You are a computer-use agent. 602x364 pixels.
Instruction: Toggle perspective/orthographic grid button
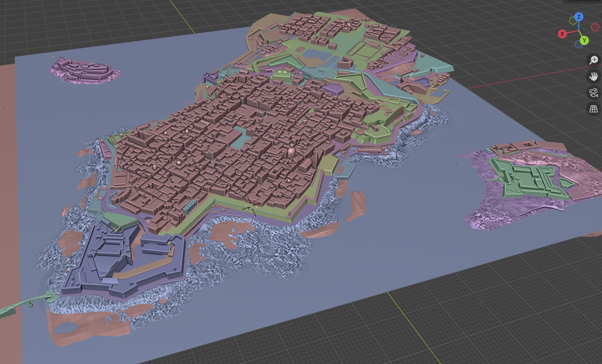tap(593, 109)
